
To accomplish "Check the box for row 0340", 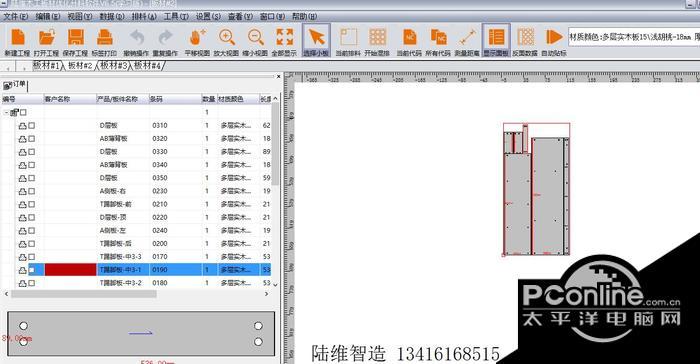I will tap(32, 165).
